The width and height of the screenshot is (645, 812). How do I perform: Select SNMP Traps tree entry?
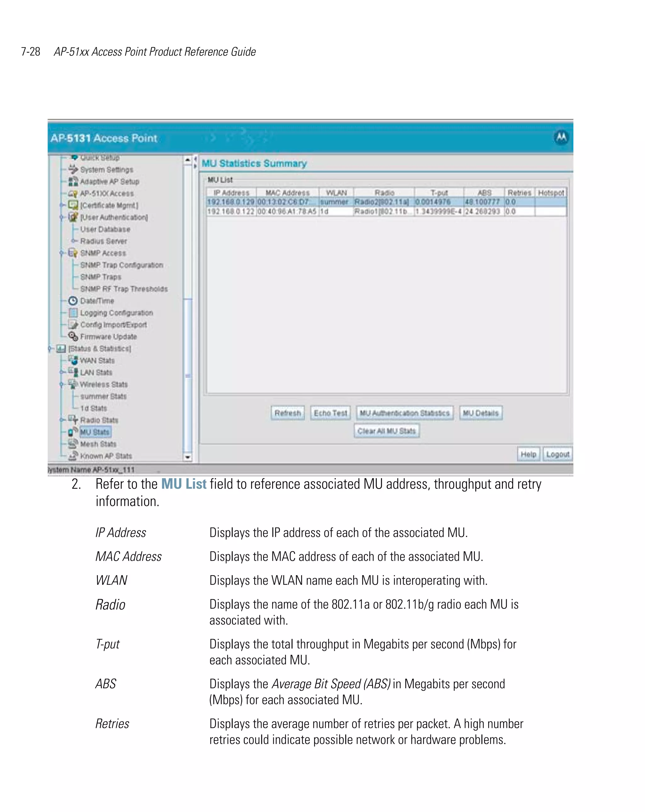(x=100, y=277)
